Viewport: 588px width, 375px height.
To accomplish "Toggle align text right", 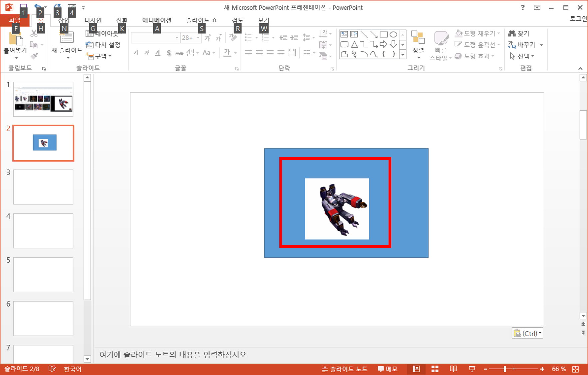I will (x=270, y=53).
